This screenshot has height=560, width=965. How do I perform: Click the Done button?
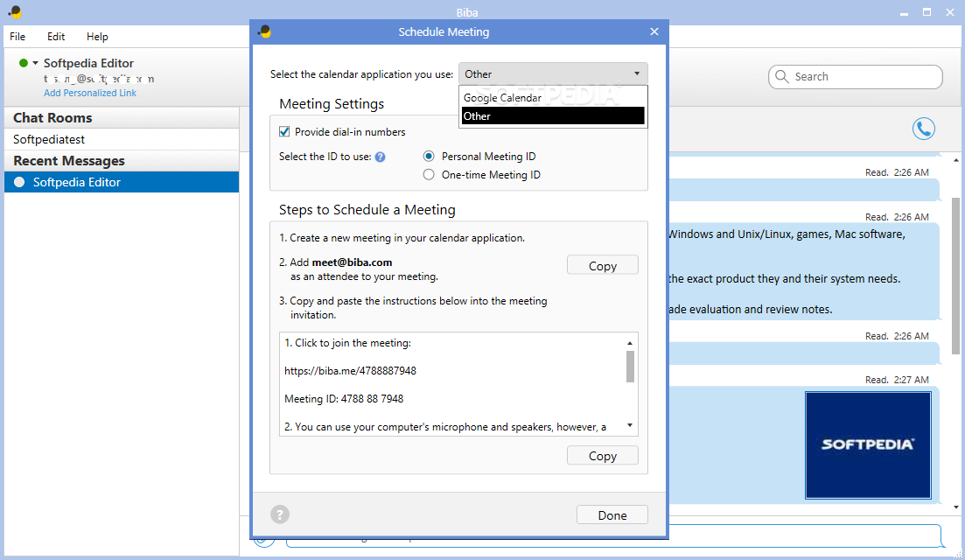pyautogui.click(x=612, y=514)
